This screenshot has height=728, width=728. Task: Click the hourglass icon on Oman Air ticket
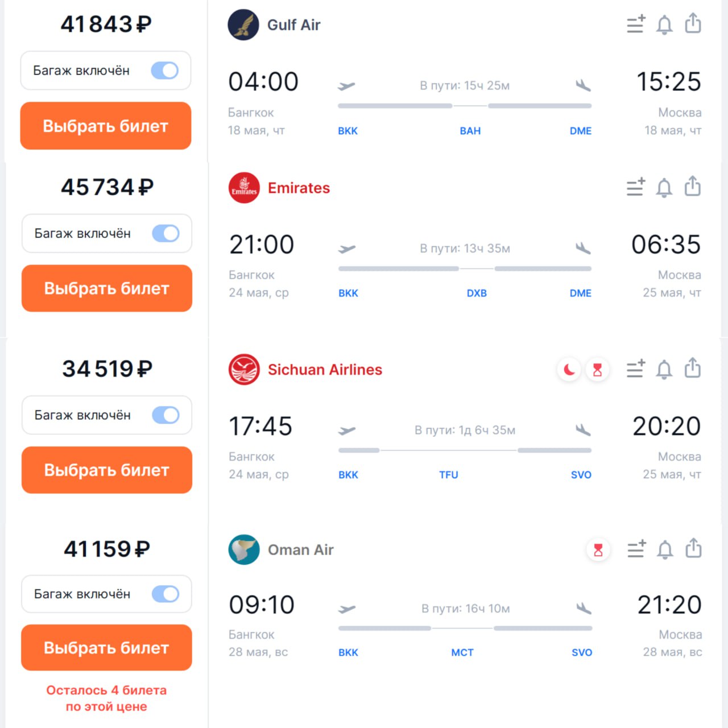[x=598, y=550]
